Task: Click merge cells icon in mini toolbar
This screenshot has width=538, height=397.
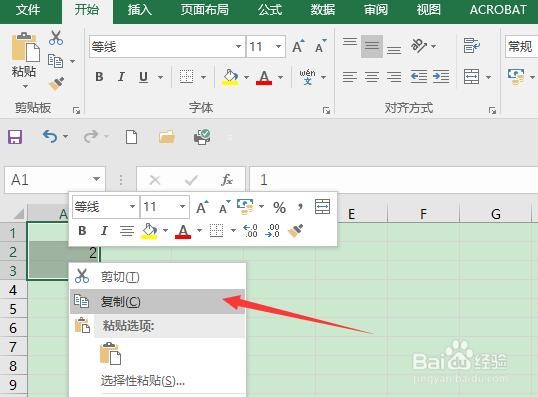Action: coord(323,207)
